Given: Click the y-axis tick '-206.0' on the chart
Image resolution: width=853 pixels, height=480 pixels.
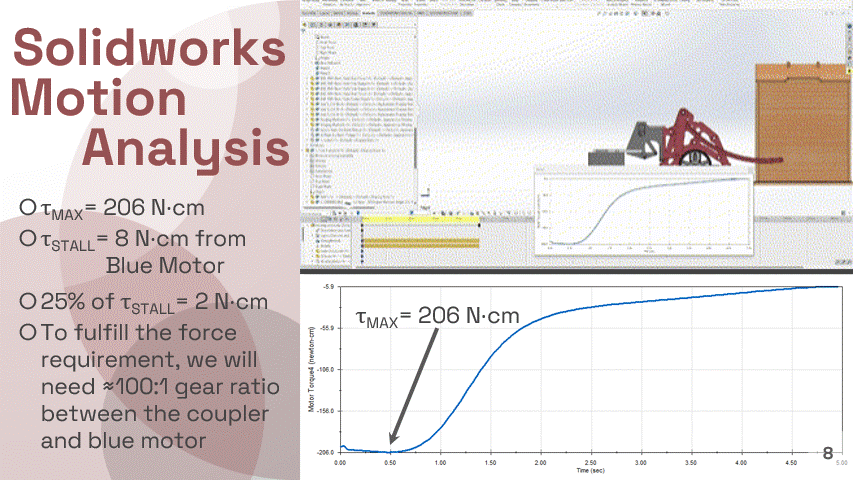Looking at the screenshot, I should [327, 452].
